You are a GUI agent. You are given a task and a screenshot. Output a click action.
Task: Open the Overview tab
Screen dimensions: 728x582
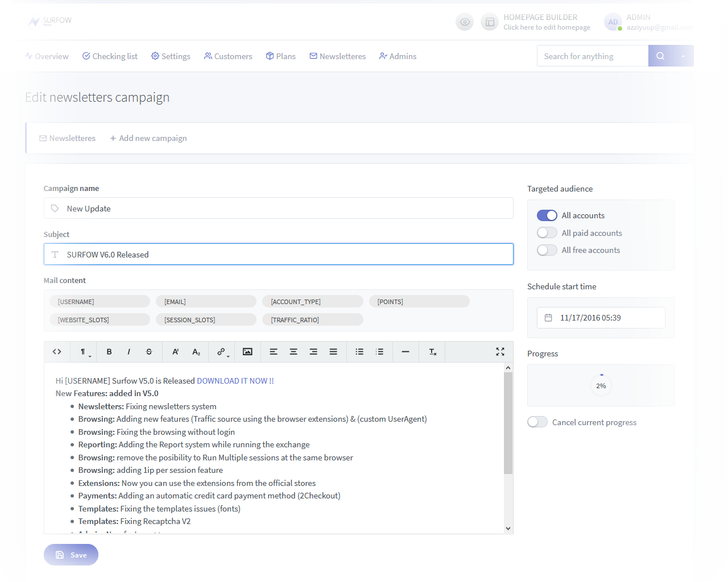[x=47, y=56]
